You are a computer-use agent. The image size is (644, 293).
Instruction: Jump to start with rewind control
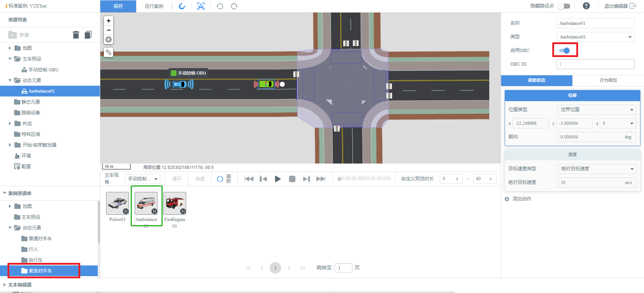click(249, 179)
